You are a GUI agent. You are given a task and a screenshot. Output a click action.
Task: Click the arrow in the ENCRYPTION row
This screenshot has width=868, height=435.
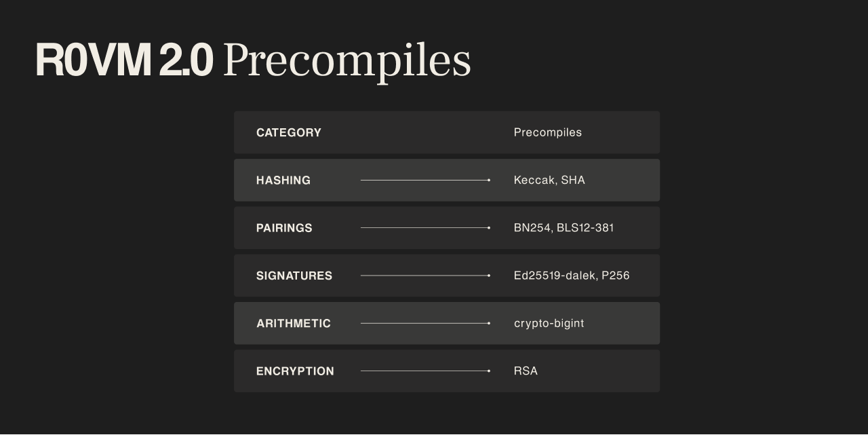[425, 371]
